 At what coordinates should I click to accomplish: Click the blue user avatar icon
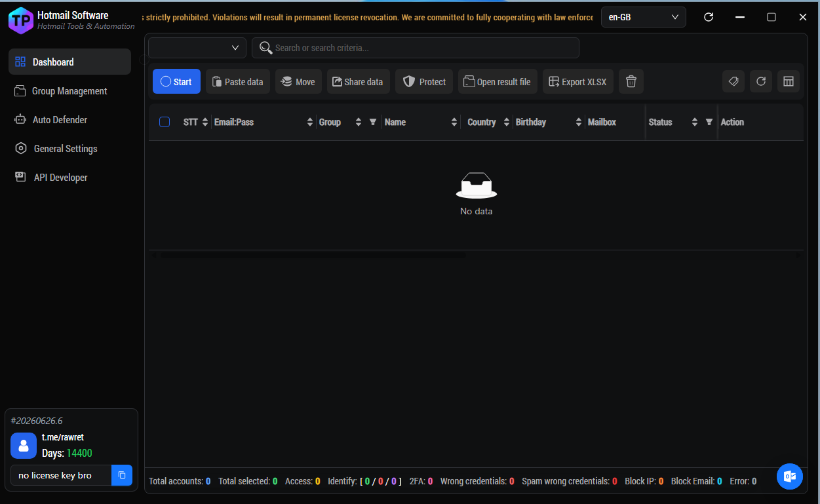pos(24,446)
